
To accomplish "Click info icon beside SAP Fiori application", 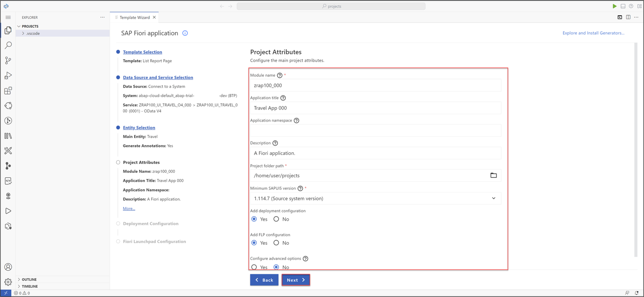I will [x=185, y=33].
